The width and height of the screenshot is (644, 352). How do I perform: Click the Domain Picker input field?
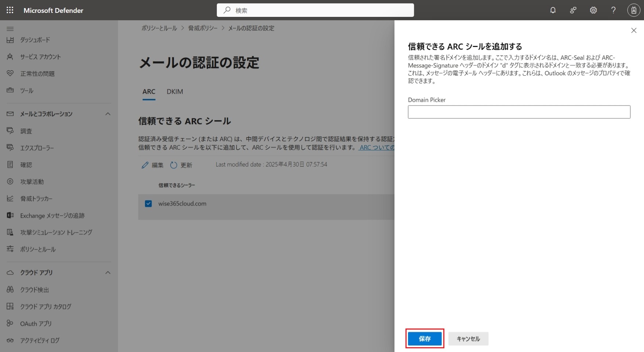click(519, 112)
